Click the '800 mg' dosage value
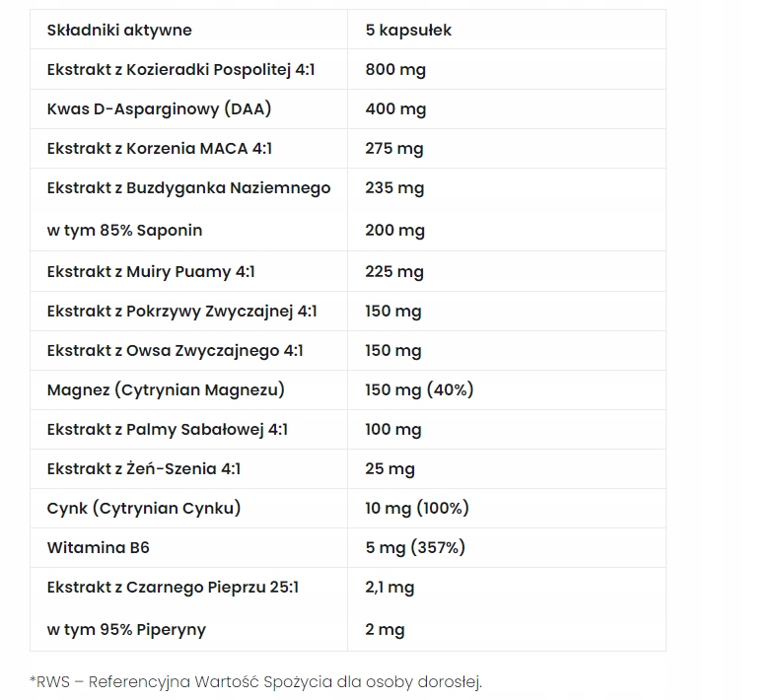 [395, 70]
